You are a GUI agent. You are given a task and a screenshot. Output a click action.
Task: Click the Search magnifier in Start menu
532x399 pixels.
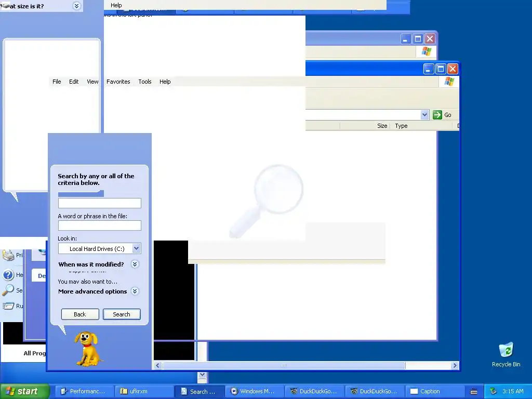[x=8, y=290]
